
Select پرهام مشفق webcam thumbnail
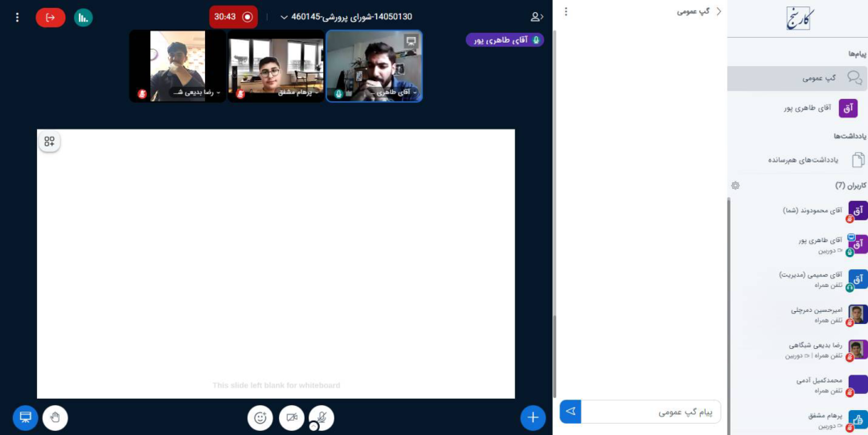(x=276, y=66)
